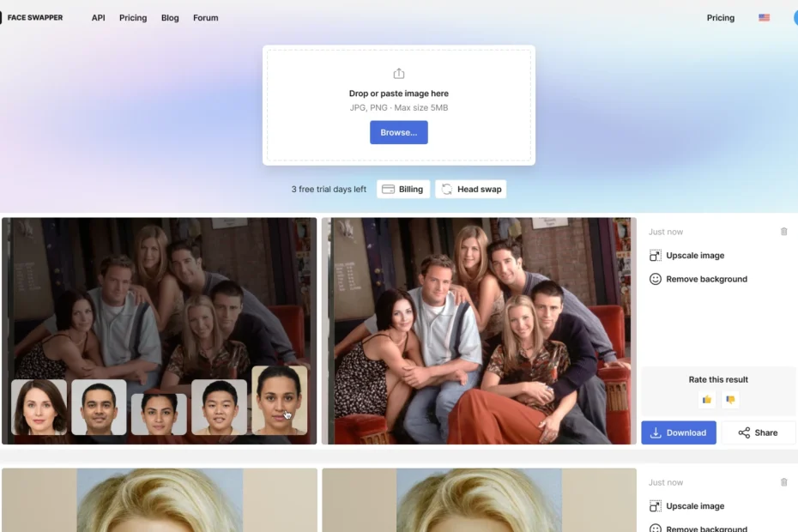Viewport: 798px width, 532px height.
Task: Upscale the first result image
Action: (x=687, y=256)
